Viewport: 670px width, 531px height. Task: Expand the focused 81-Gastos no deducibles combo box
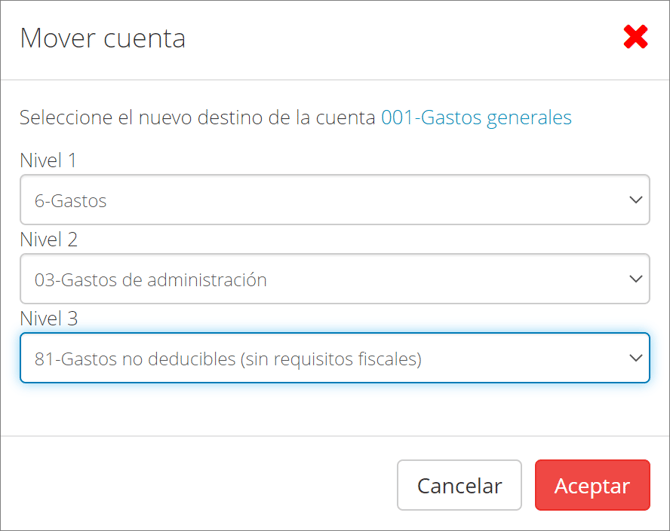335,358
